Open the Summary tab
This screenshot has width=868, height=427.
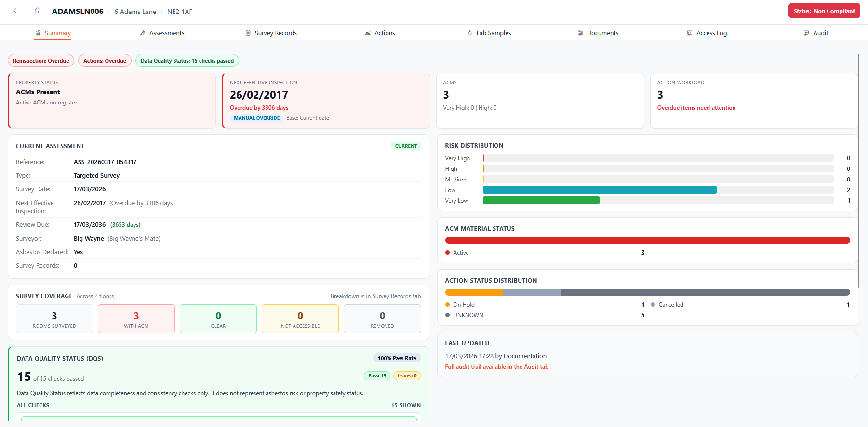coord(57,33)
